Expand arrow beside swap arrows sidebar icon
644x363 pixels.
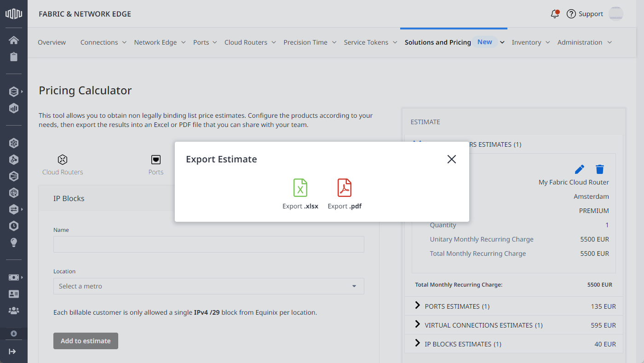[x=22, y=209]
